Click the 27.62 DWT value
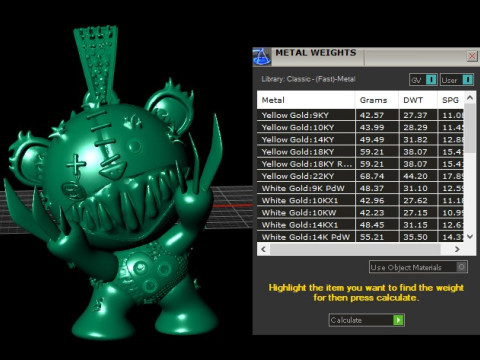Screen dimensions: 480x360 415,200
